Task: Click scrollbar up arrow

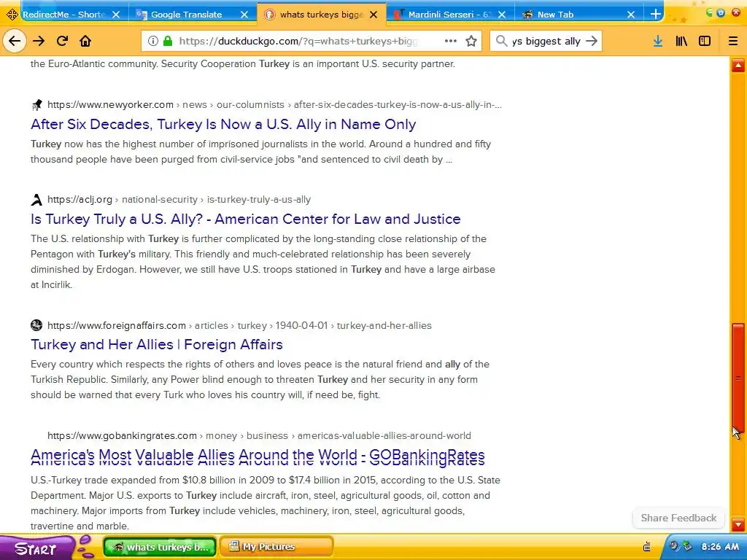Action: (x=738, y=65)
